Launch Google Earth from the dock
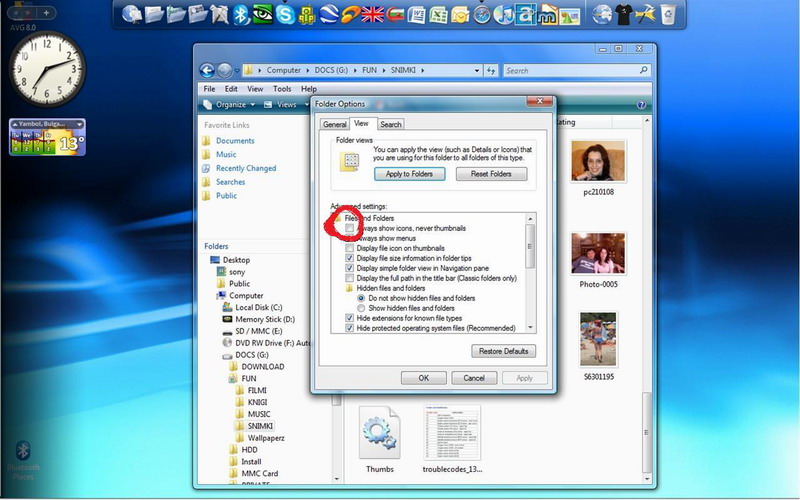Image resolution: width=800 pixels, height=500 pixels. [x=329, y=14]
